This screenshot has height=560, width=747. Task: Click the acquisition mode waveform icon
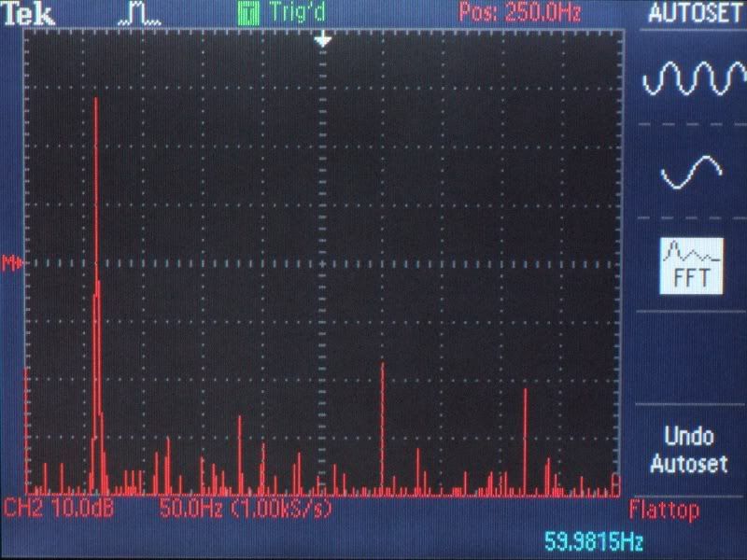(x=139, y=15)
